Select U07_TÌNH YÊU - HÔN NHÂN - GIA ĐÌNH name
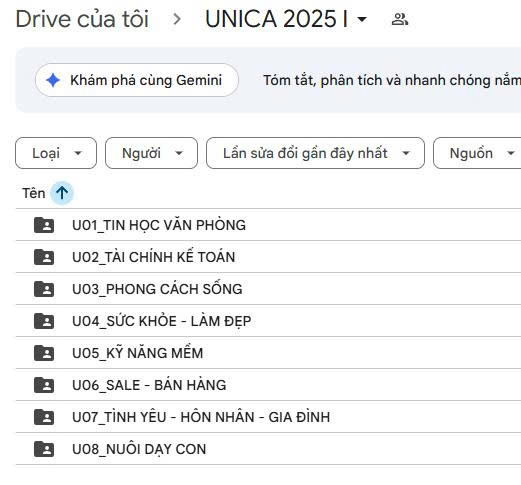The image size is (521, 485). coord(201,417)
